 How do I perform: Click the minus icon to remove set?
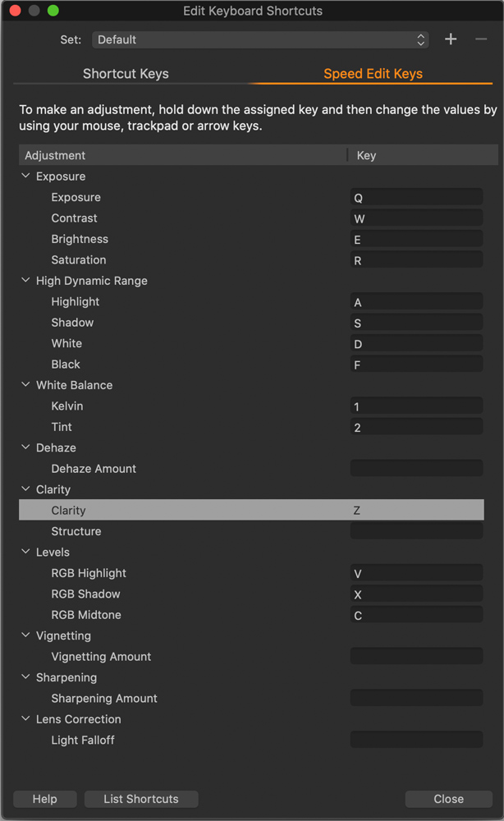pyautogui.click(x=481, y=39)
